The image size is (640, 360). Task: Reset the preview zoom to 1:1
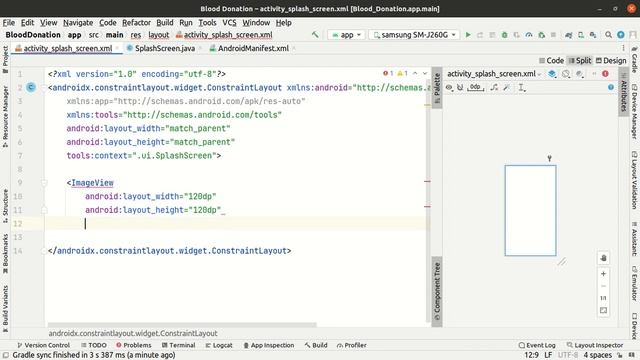point(603,298)
